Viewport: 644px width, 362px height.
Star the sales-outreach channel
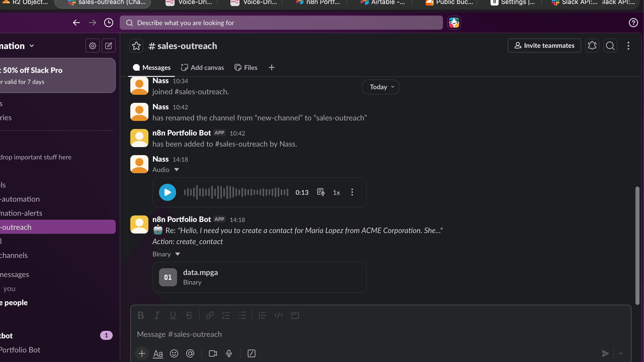[x=136, y=46]
